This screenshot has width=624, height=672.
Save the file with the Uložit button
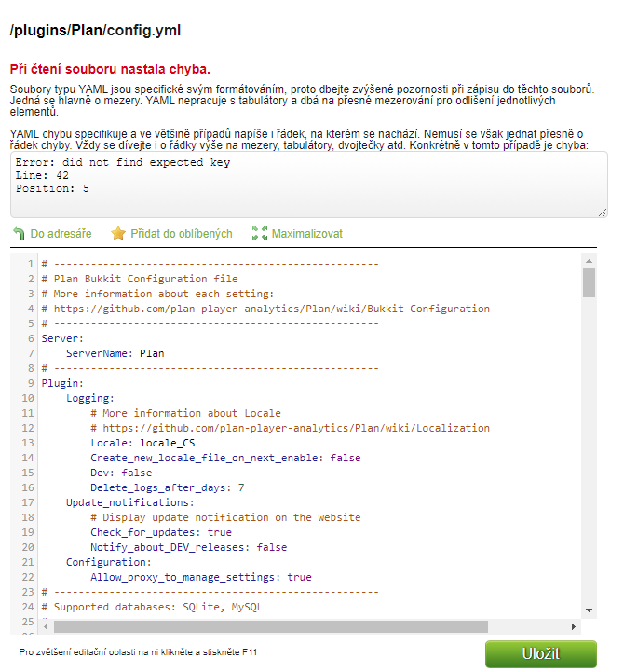540,653
